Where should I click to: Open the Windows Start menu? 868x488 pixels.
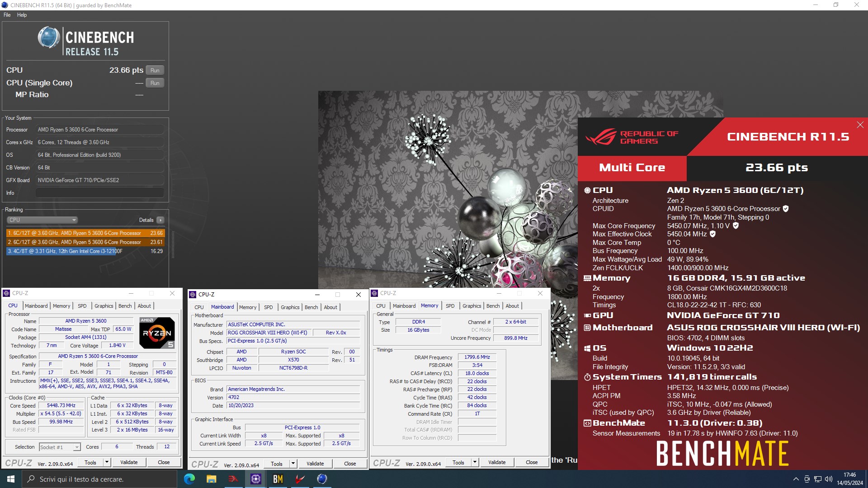click(11, 479)
